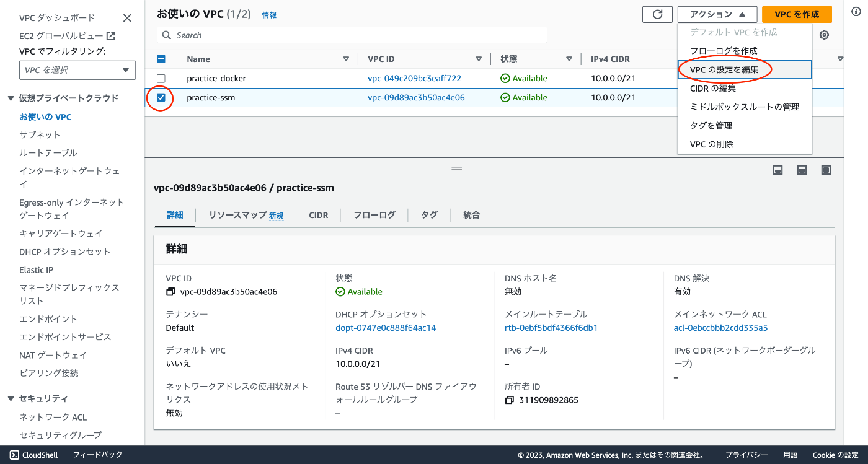Open CloudShell from the footer

(x=34, y=455)
